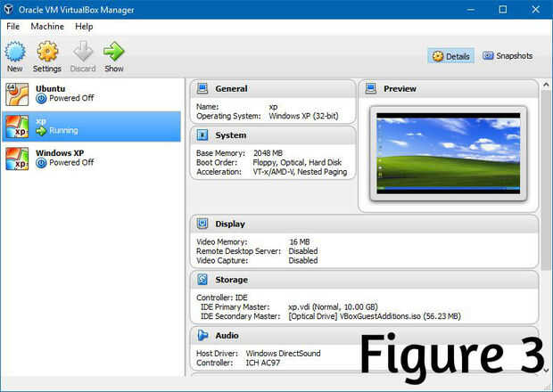Click Windows XP Powered Off status icon
This screenshot has width=553, height=392.
coord(41,163)
